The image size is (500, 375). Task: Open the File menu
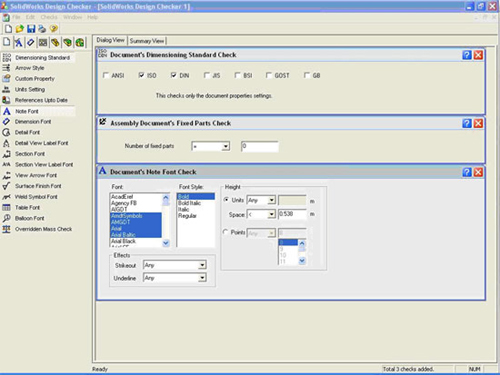tap(16, 17)
